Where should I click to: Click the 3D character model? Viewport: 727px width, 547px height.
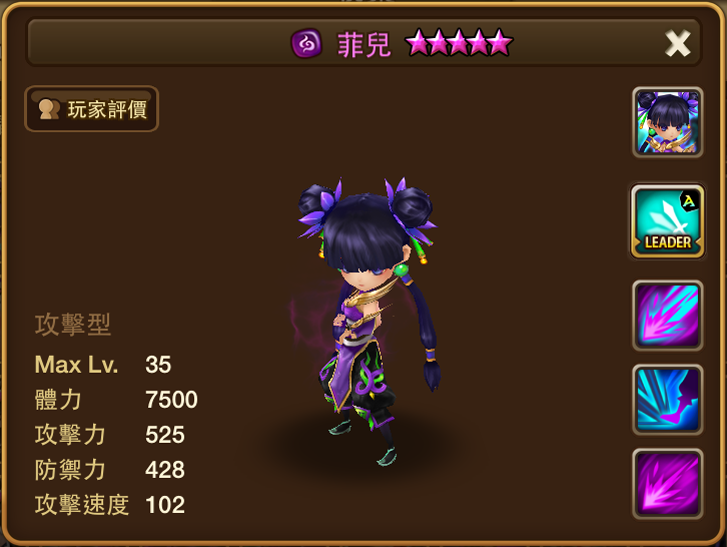pyautogui.click(x=367, y=320)
